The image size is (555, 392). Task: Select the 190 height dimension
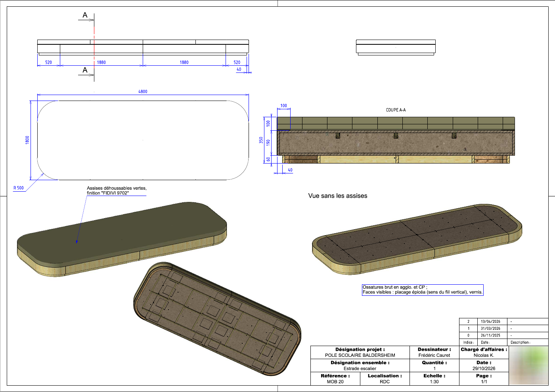click(x=268, y=142)
